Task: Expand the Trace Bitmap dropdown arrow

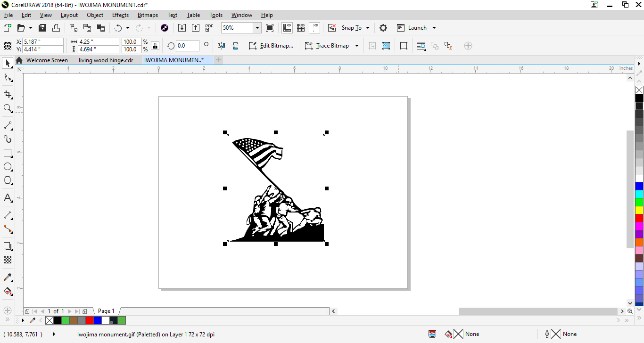Action: coord(357,46)
